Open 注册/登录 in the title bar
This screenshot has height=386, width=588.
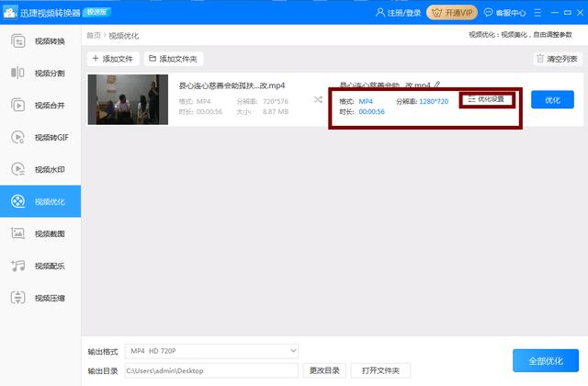click(398, 13)
